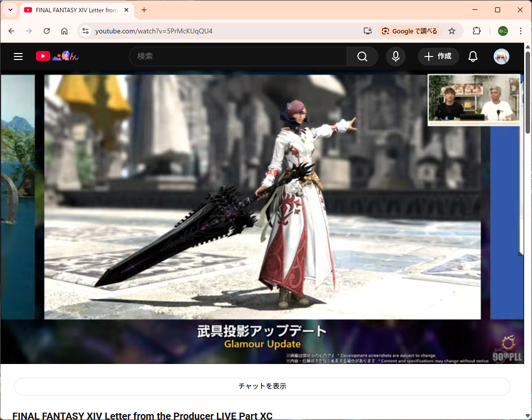Viewport: 532px width, 420px height.
Task: Close the FINAL FANTASY XIV tab
Action: pos(126,10)
